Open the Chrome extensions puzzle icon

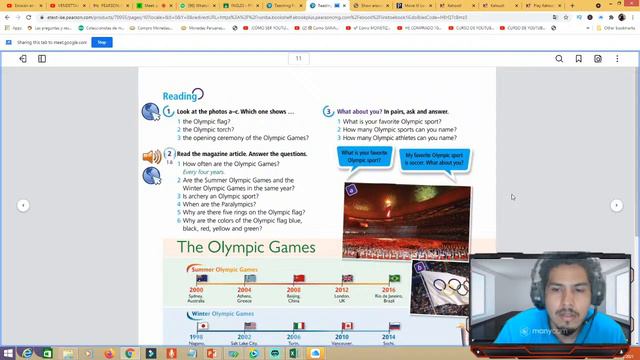611,18
